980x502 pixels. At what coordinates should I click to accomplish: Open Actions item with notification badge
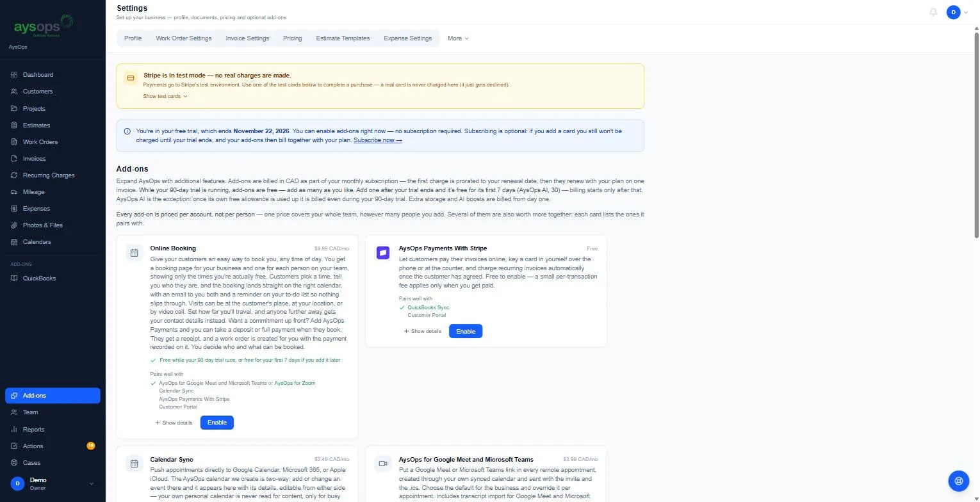(x=53, y=446)
